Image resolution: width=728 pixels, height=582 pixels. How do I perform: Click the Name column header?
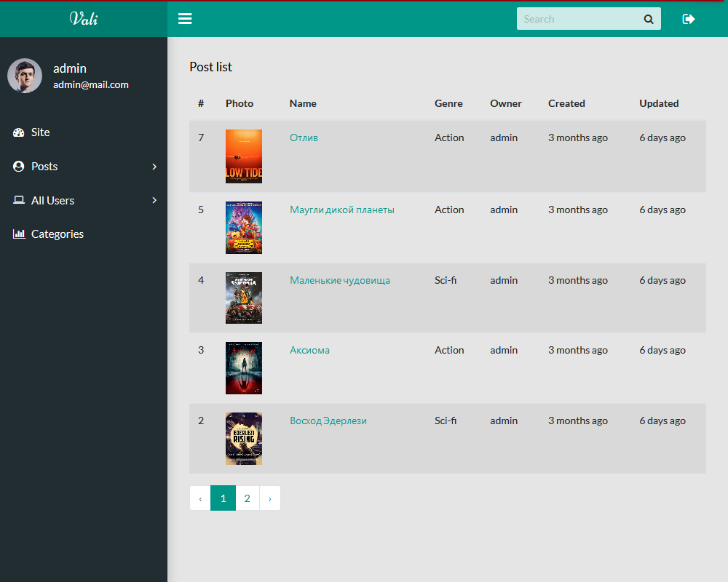[303, 103]
